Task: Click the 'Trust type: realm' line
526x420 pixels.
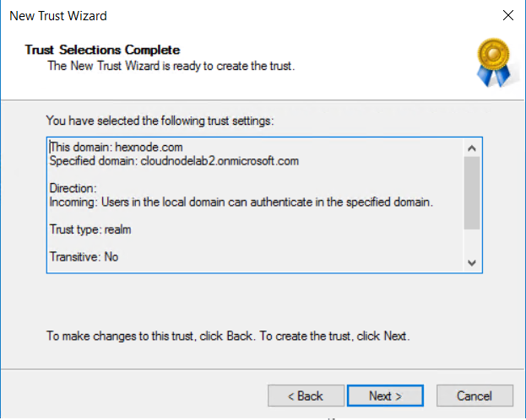Action: (x=90, y=229)
